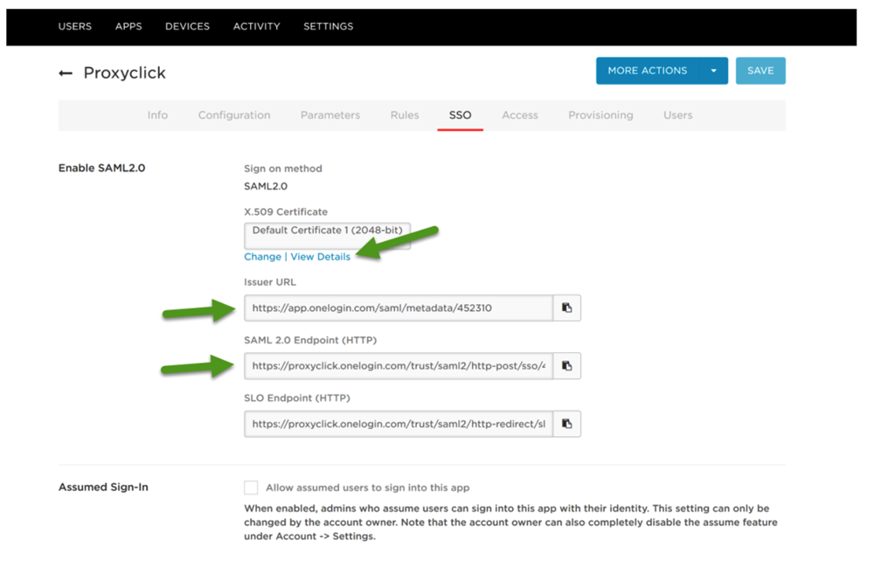874x588 pixels.
Task: Open the Apps menu
Action: click(128, 26)
